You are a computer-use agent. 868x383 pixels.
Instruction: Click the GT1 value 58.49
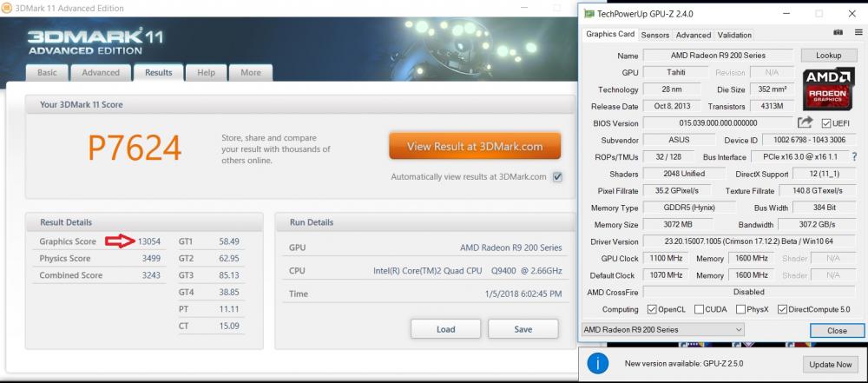point(229,241)
